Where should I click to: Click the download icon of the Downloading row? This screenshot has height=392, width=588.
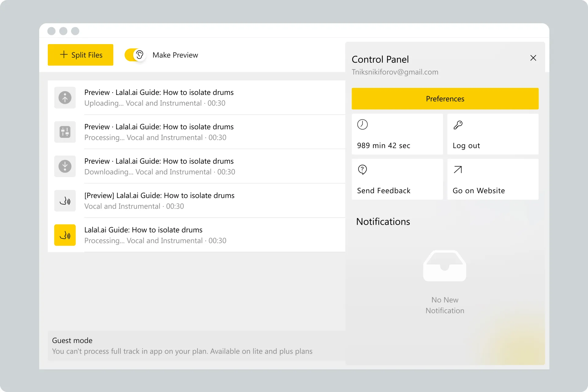[65, 166]
